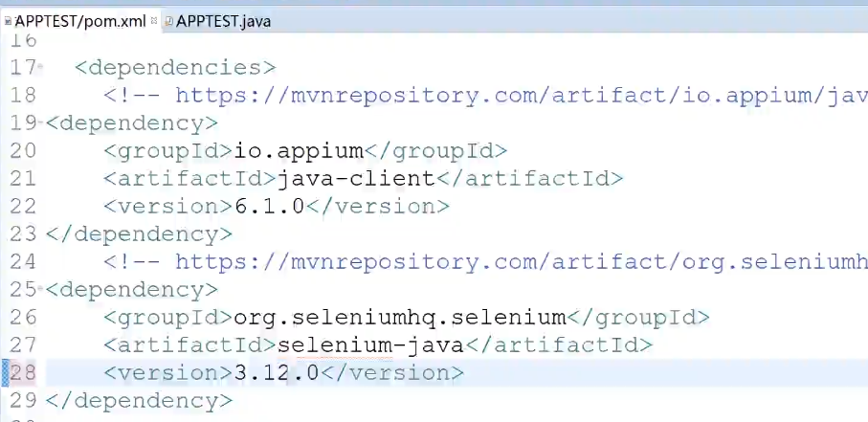Viewport: 868px width, 422px height.
Task: Click the opening dependencies tag
Action: 175,68
